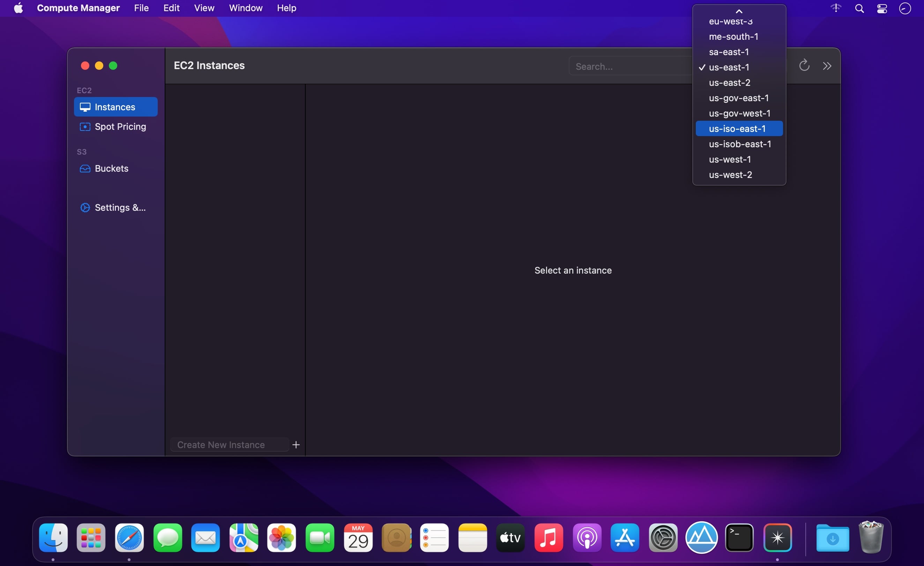The height and width of the screenshot is (566, 924).
Task: Open Finder from the Dock
Action: click(x=53, y=538)
